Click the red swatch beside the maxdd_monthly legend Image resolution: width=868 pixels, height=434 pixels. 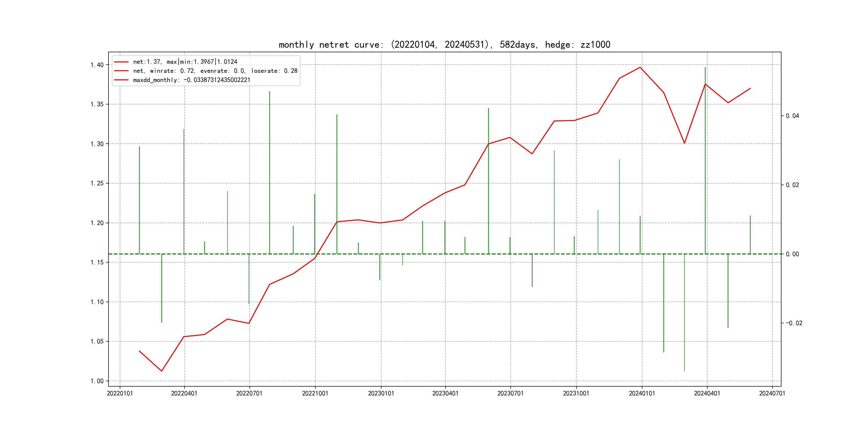pos(121,80)
